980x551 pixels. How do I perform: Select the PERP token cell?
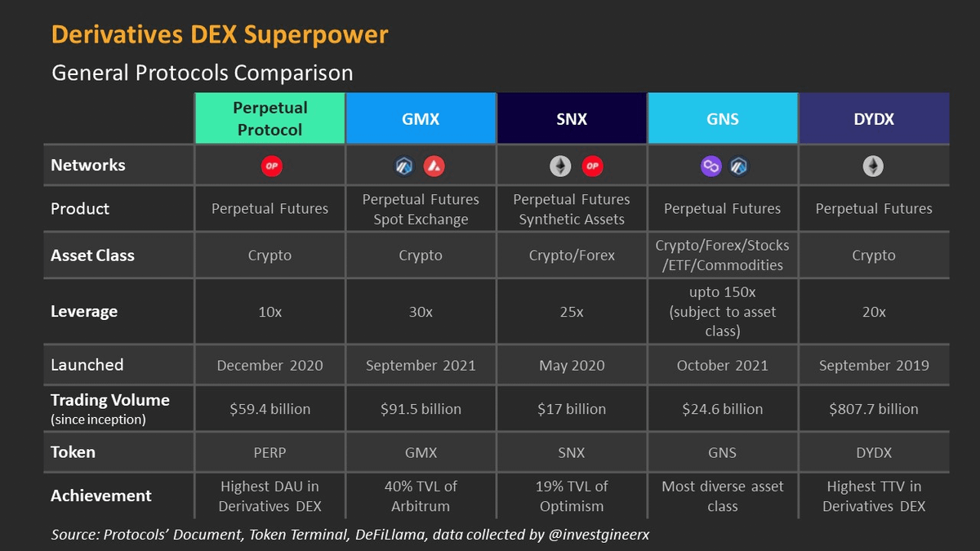pos(269,452)
